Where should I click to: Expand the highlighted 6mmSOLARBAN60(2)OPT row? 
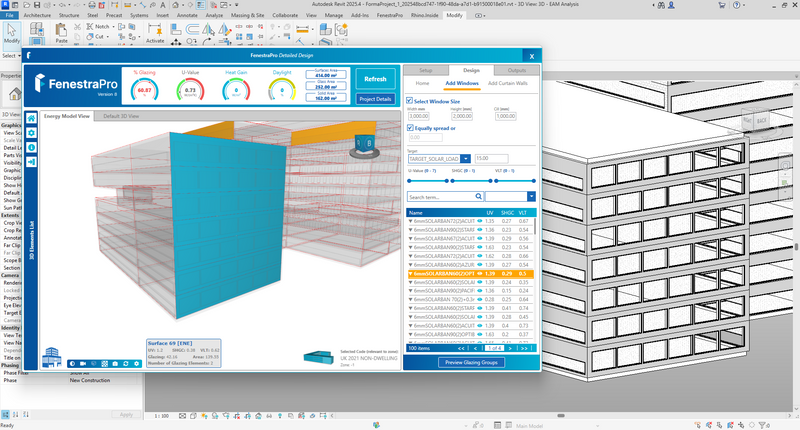[410, 274]
